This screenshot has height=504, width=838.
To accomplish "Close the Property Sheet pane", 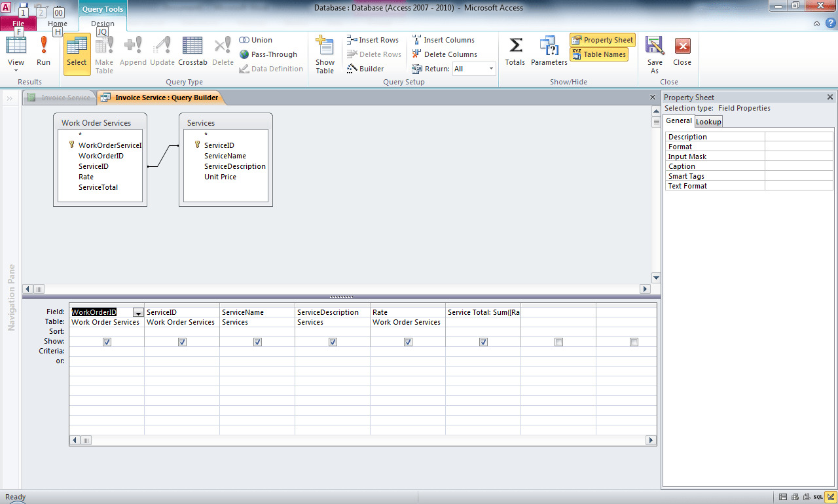I will (x=830, y=98).
